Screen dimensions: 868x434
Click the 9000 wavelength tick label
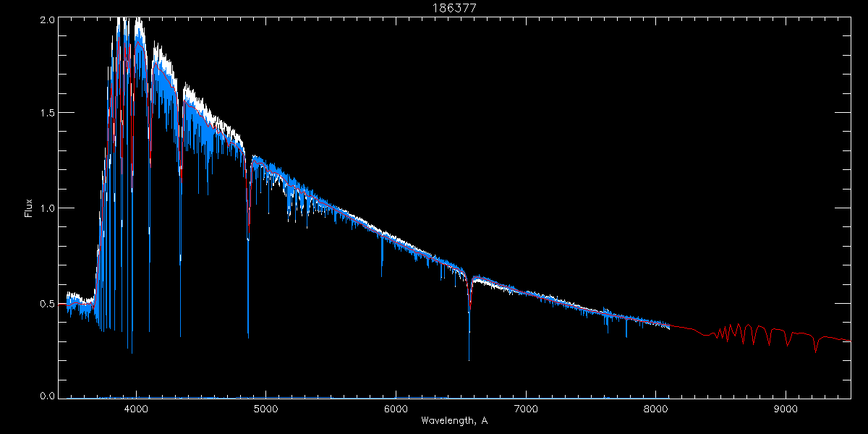click(786, 409)
